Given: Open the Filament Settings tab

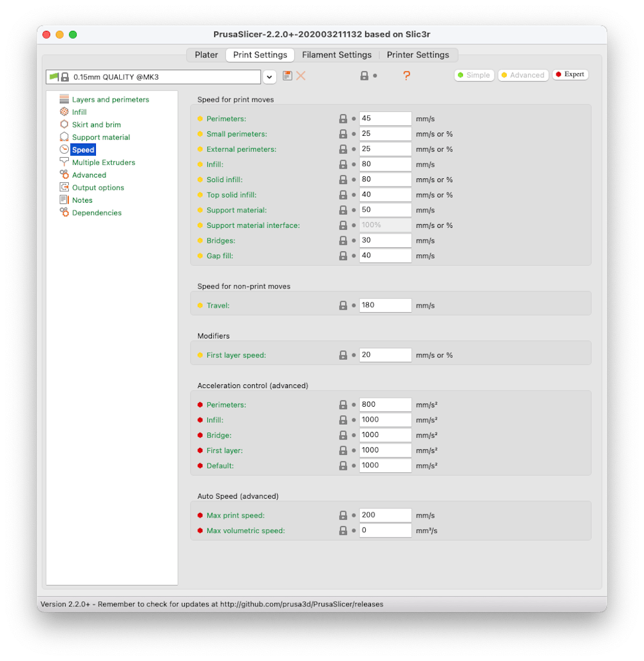Looking at the screenshot, I should click(x=337, y=55).
